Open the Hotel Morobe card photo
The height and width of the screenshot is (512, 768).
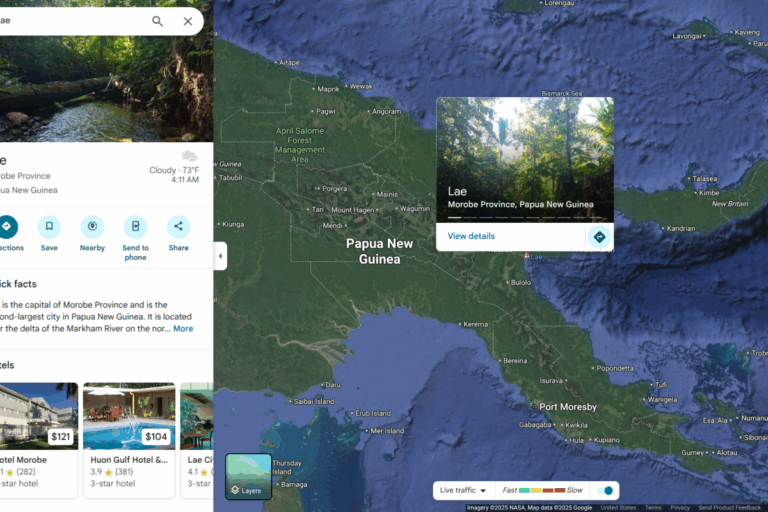[39, 416]
